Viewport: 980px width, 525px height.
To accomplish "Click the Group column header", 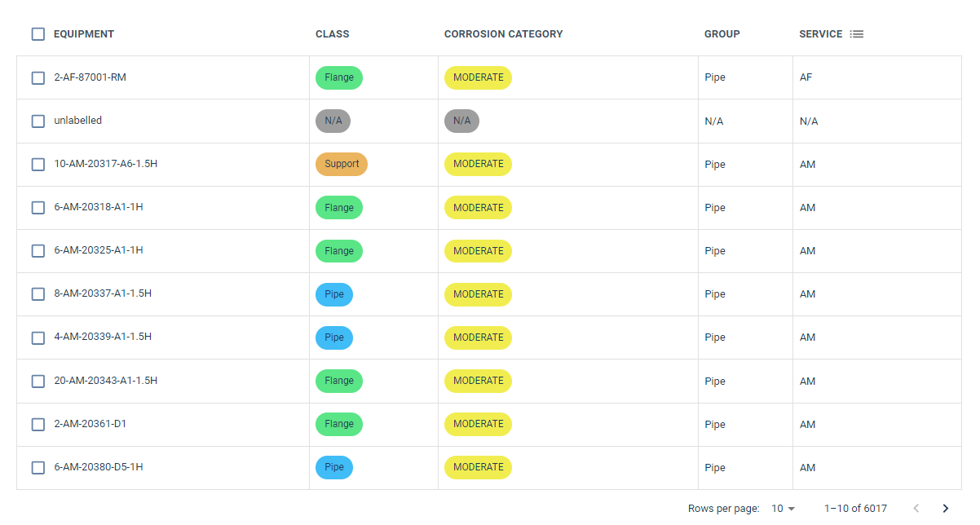I will point(722,34).
